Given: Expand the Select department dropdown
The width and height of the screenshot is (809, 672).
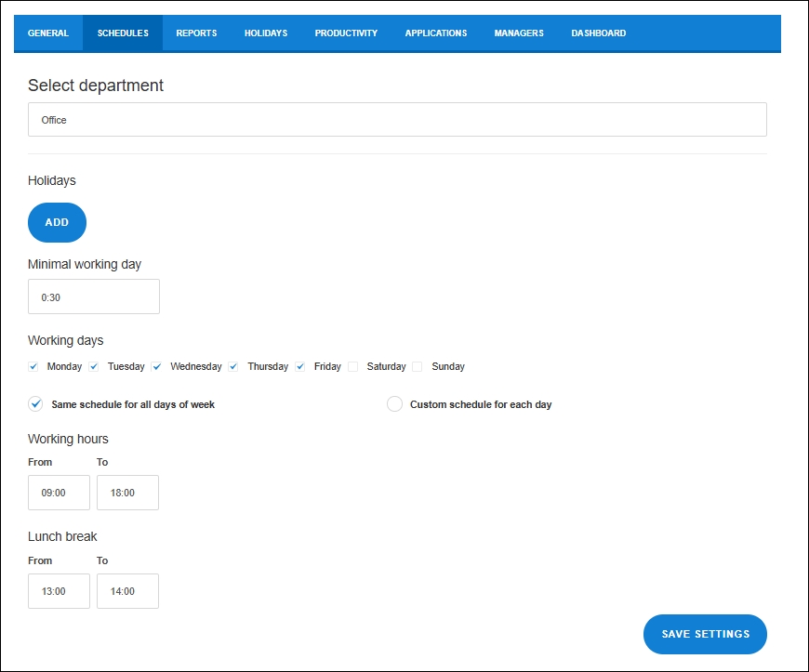Looking at the screenshot, I should pos(397,120).
